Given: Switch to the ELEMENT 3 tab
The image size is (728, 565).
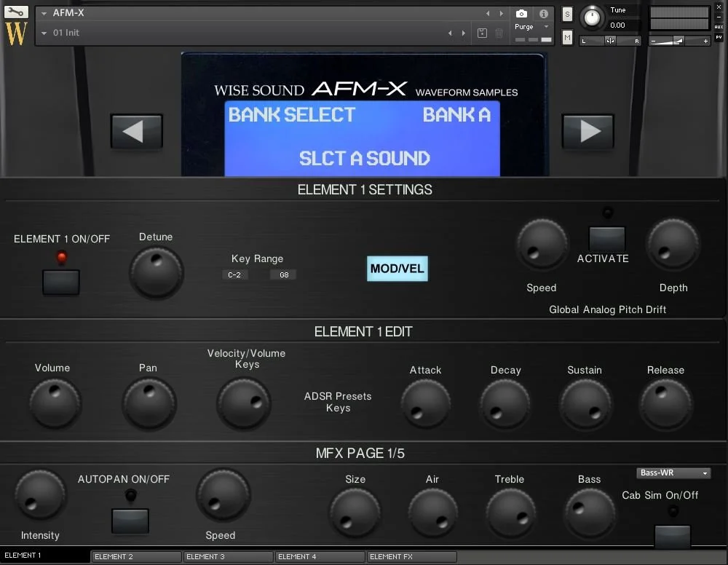Looking at the screenshot, I should coord(229,556).
